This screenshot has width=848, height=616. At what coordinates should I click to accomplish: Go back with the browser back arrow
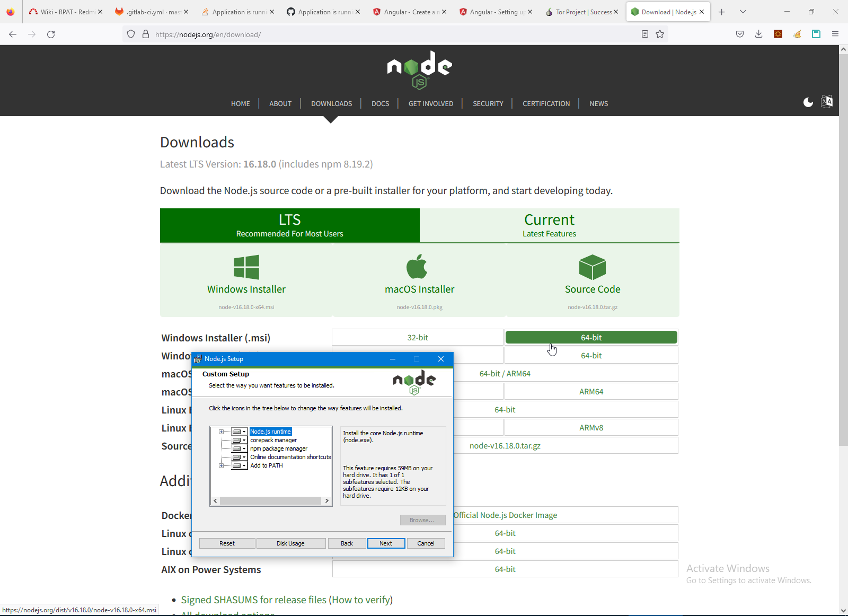(13, 34)
